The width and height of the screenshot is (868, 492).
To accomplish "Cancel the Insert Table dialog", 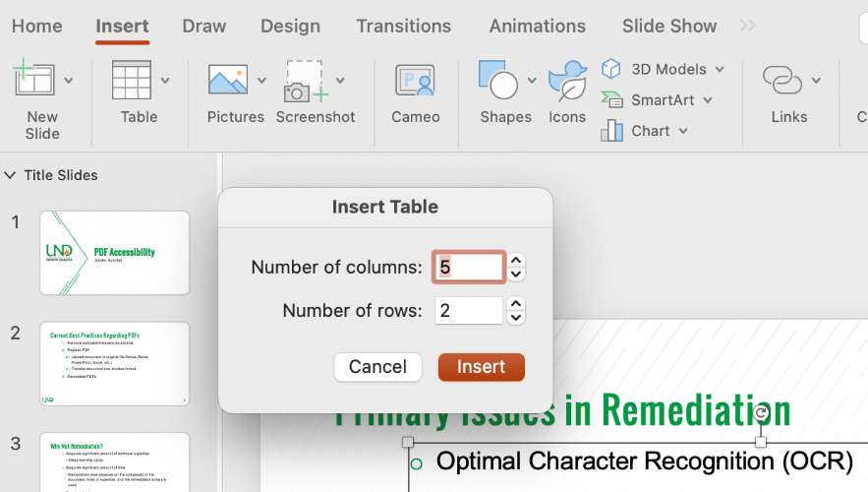I will 377,367.
